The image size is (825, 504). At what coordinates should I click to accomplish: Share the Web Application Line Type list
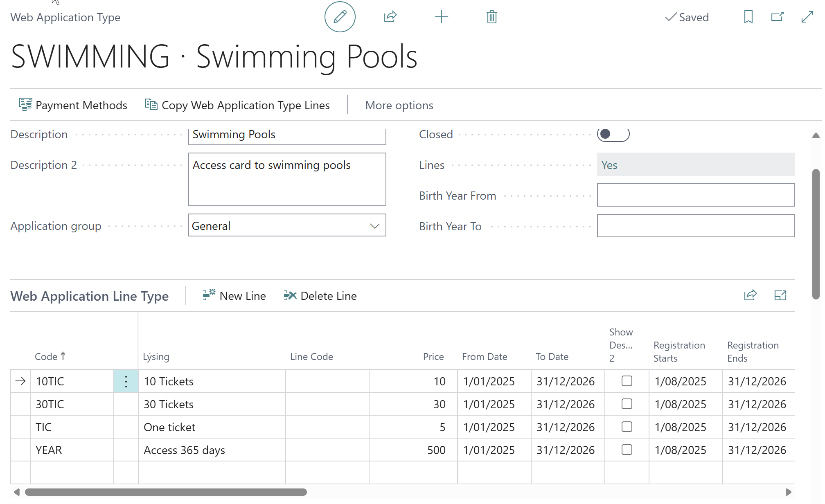[x=750, y=295]
